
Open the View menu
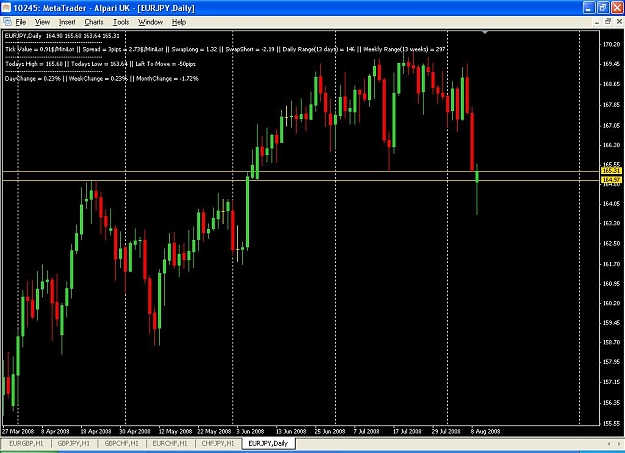click(42, 22)
